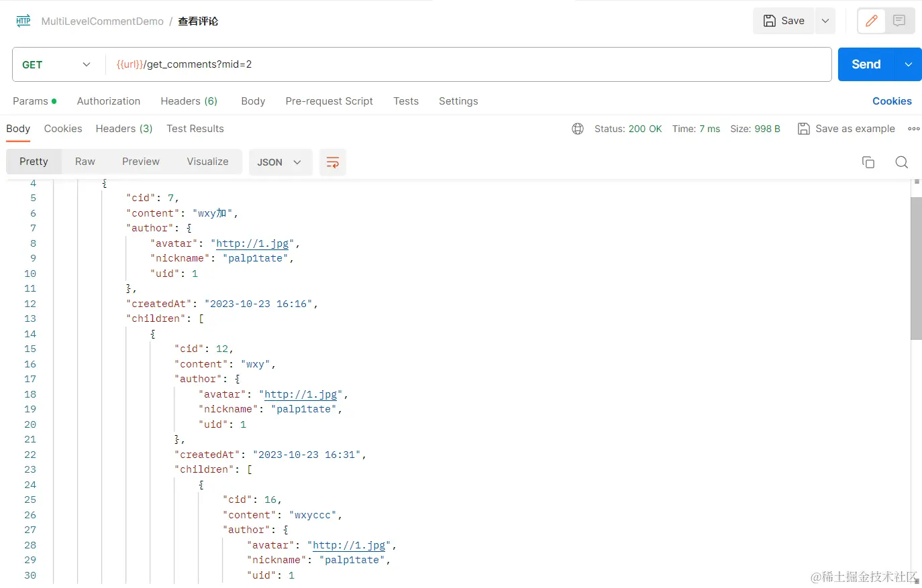Click the request URL input field
Screen dimensions: 922x588
[468, 64]
